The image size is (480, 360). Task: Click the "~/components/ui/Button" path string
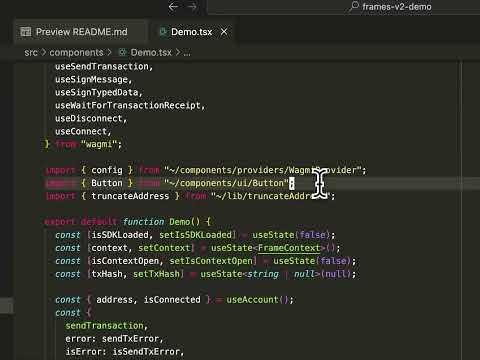point(226,183)
